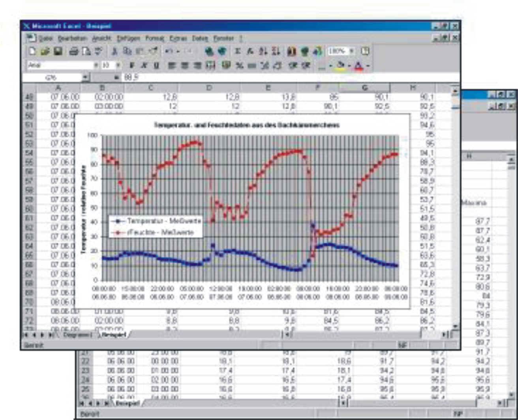Activate the Format Painter brush

pyautogui.click(x=152, y=51)
